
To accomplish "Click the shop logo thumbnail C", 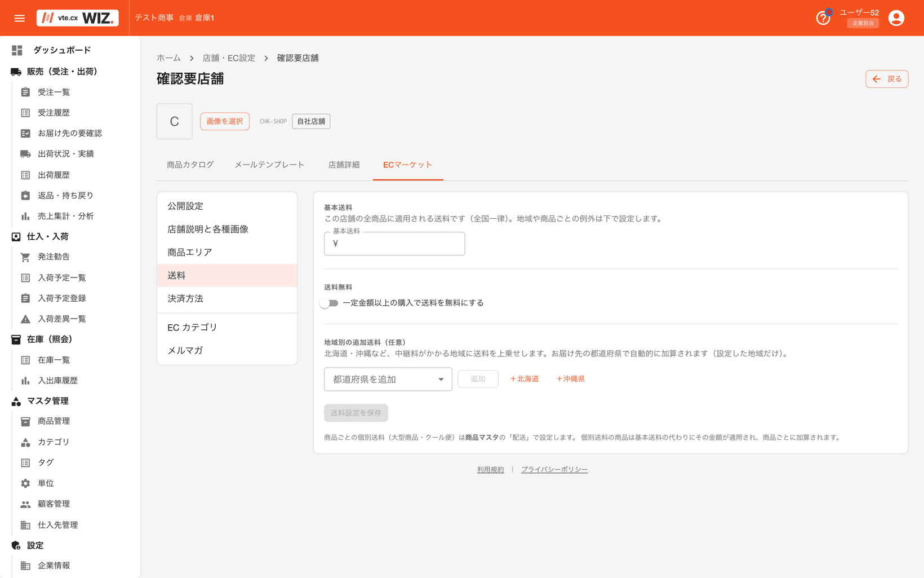I will [175, 121].
